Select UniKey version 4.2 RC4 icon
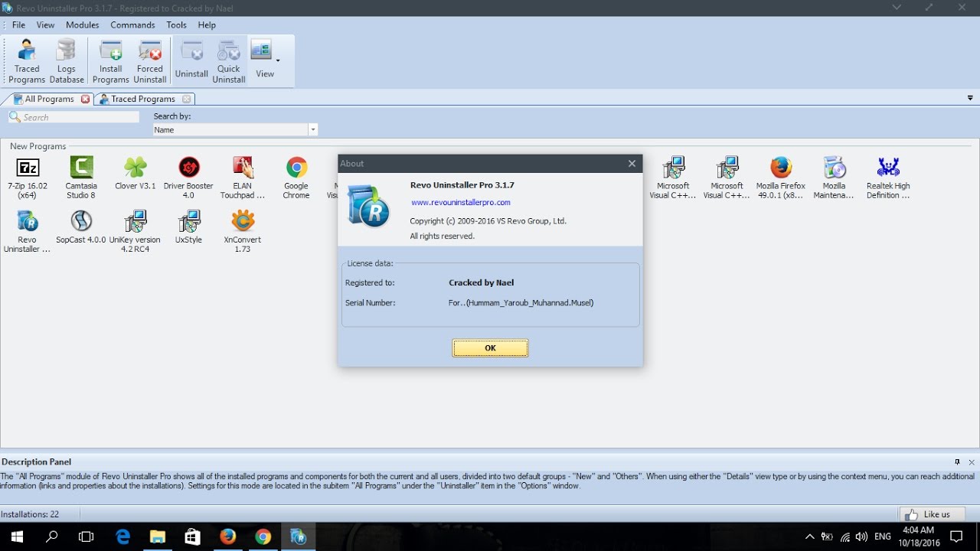 click(x=135, y=232)
